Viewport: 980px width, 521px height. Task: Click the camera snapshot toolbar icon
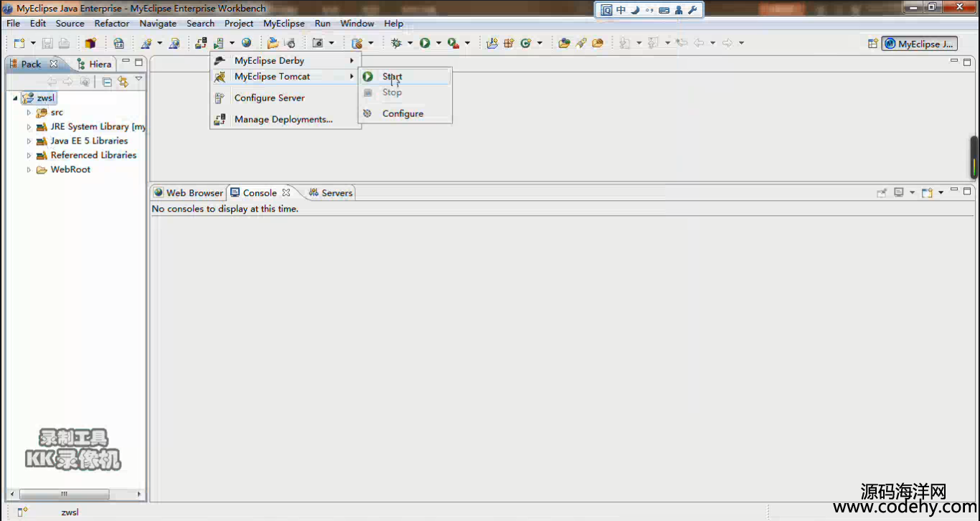[x=318, y=43]
